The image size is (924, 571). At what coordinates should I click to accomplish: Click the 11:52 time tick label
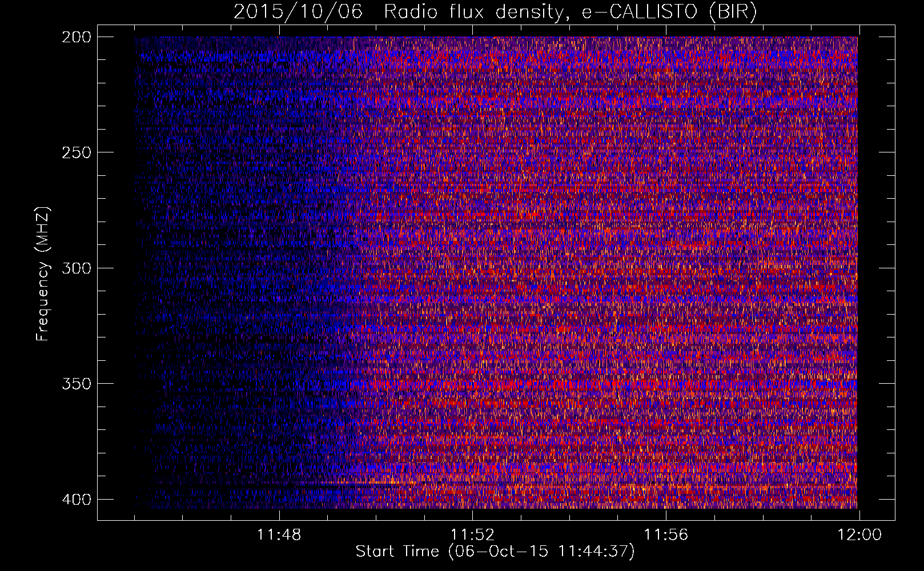pos(472,535)
